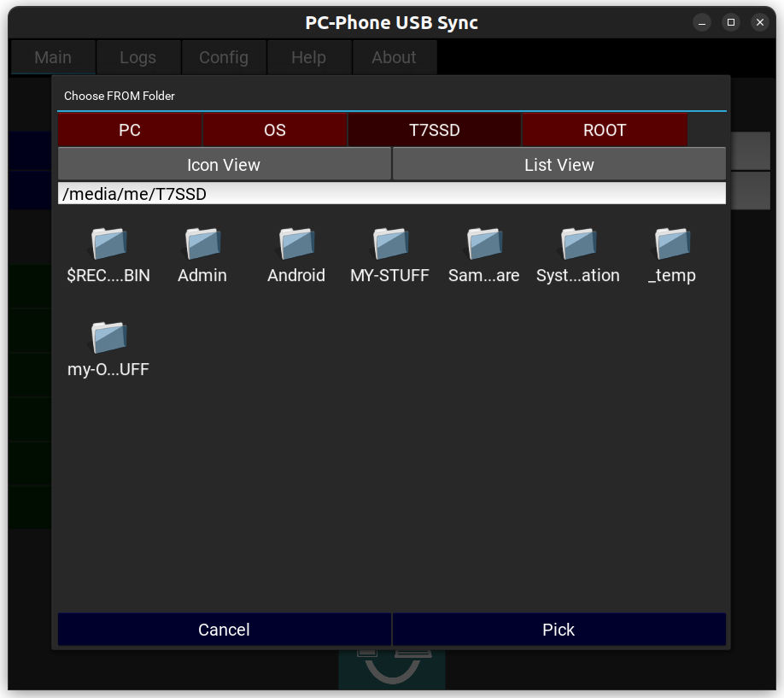Maximize the PC-Phone USB Sync window
Image resolution: width=784 pixels, height=698 pixels.
coord(730,22)
